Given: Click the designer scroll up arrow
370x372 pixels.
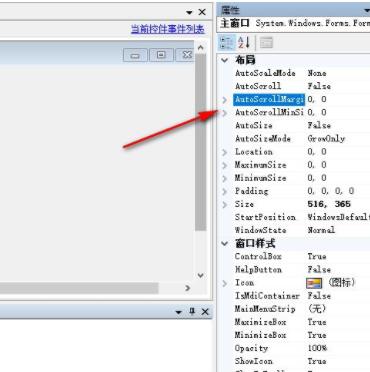Looking at the screenshot, I should 200,48.
